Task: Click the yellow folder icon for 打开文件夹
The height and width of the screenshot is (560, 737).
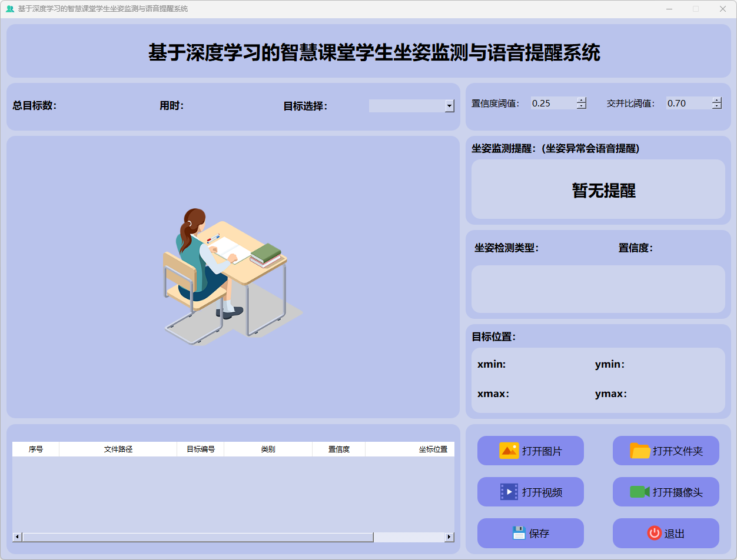Action: [x=640, y=451]
